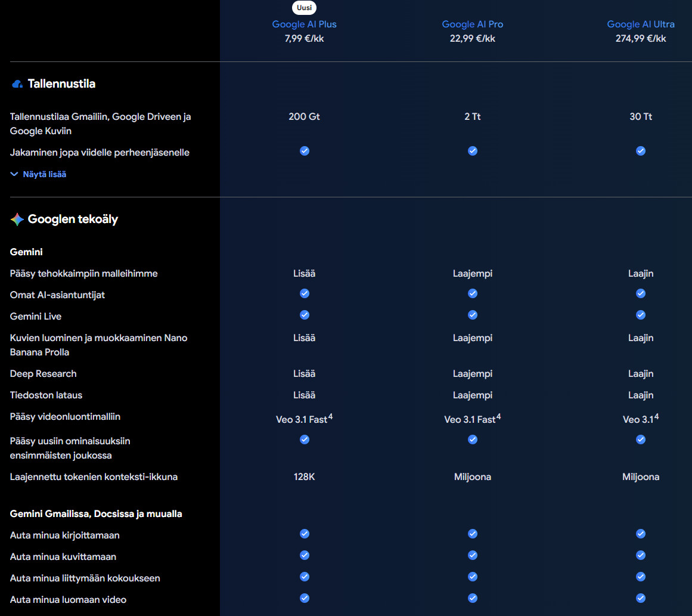Click the Deep Research feature row label
692x616 pixels.
(44, 374)
